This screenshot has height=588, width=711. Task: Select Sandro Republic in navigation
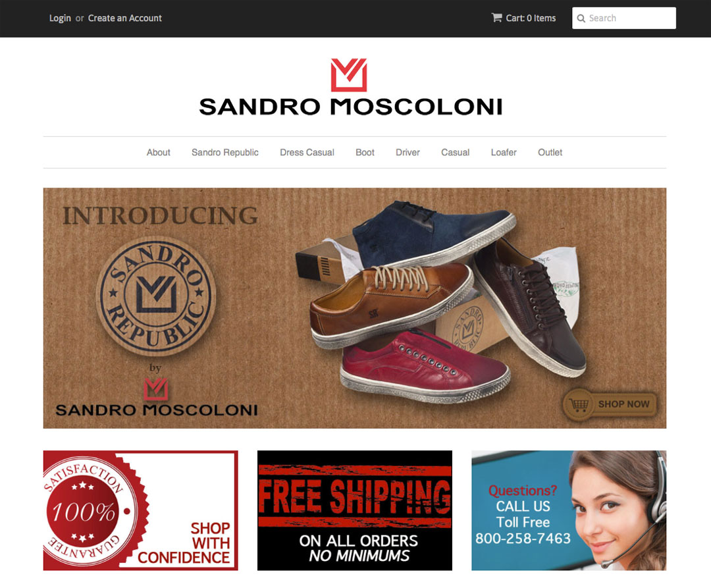click(225, 152)
